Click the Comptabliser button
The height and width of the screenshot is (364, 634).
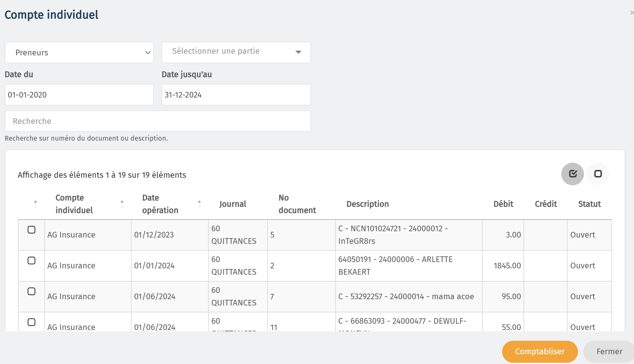coord(540,351)
